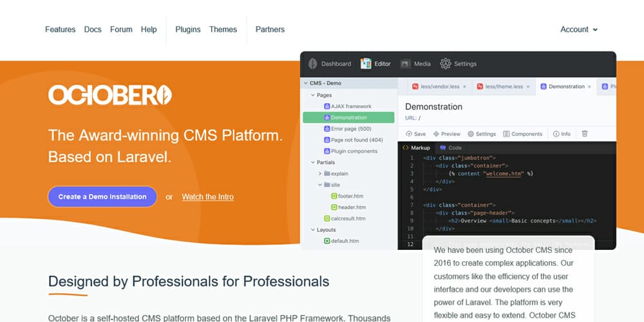644x322 pixels.
Task: Open the Dashboard menu item
Action: (x=336, y=64)
